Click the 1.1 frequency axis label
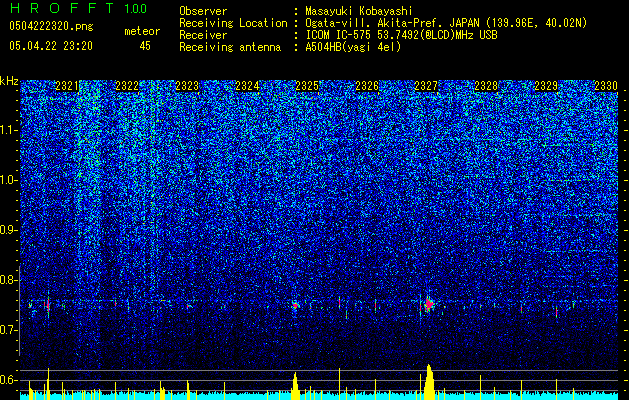 tap(9, 130)
